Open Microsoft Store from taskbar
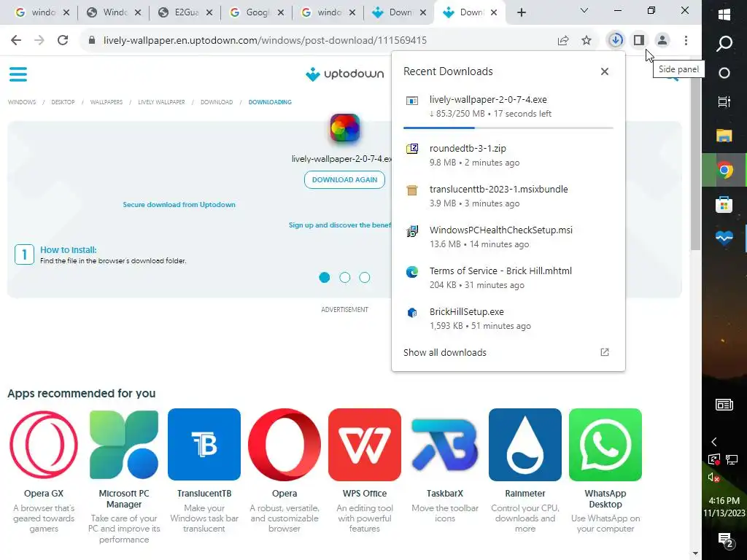Viewport: 747px width, 560px height. (724, 205)
